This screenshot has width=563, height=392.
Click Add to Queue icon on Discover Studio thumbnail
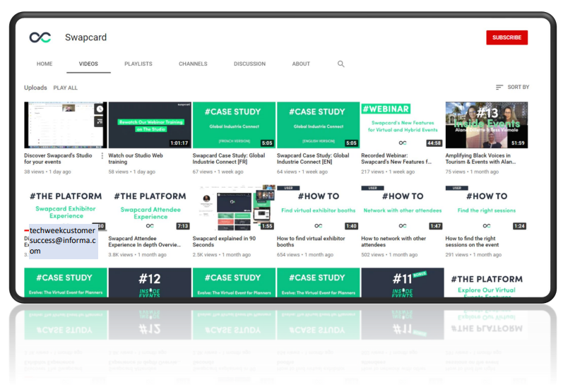pyautogui.click(x=100, y=121)
